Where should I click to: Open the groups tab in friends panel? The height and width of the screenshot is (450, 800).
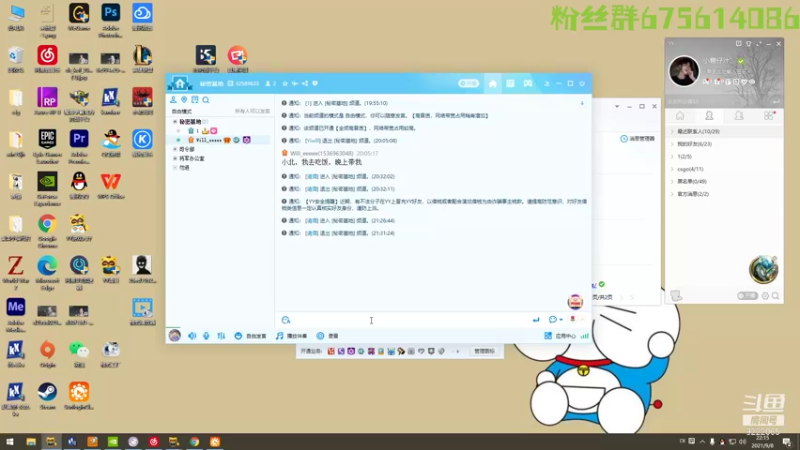point(738,116)
